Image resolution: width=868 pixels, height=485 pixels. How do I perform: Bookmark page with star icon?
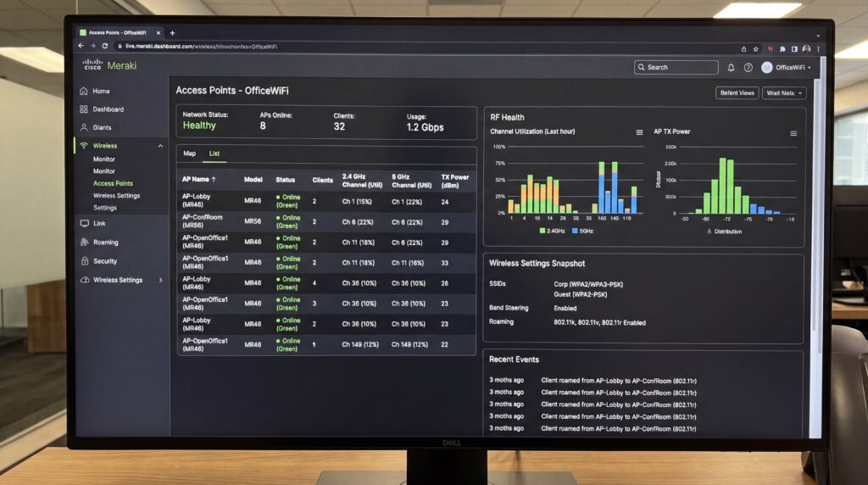pos(755,49)
